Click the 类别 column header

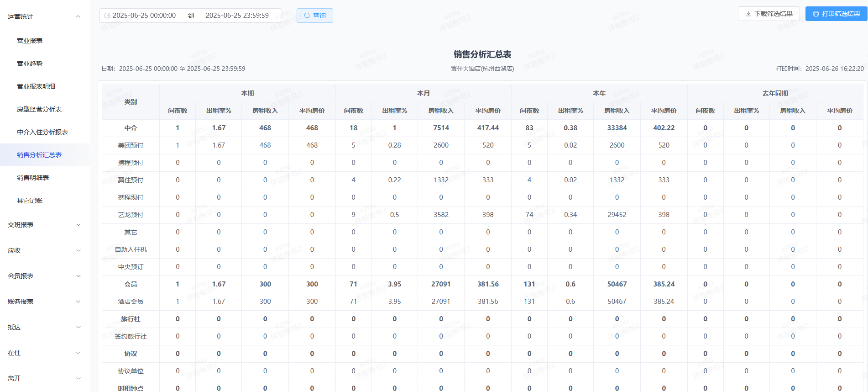(x=131, y=102)
